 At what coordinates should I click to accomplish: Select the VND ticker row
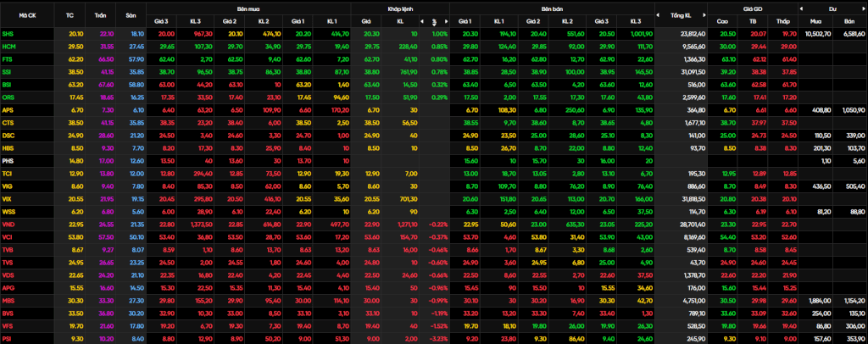pyautogui.click(x=434, y=225)
